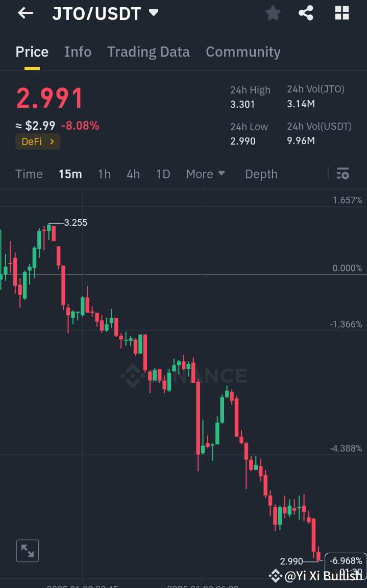
Task: Toggle the favorite star for JTO/USDT
Action: [273, 13]
